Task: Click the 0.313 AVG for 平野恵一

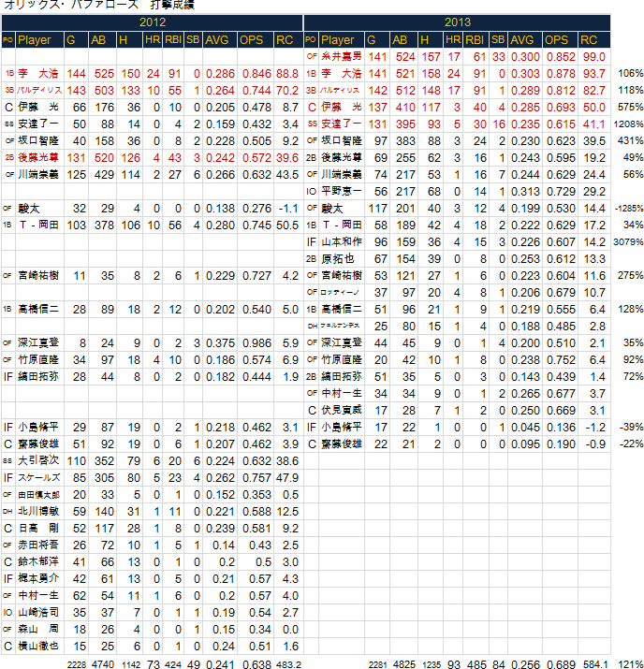Action: click(x=525, y=192)
